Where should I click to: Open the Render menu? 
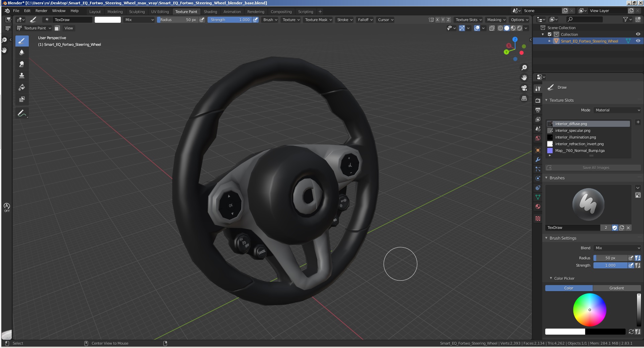pyautogui.click(x=42, y=11)
